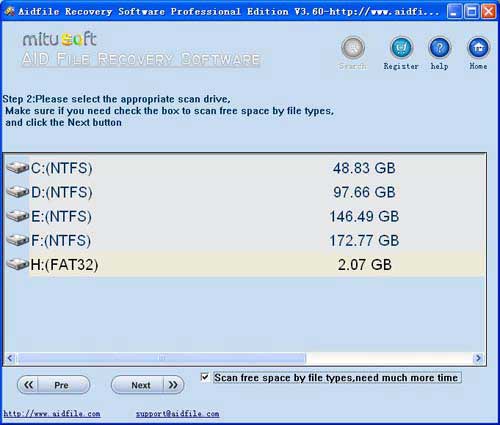Proceed with the Next button

tap(147, 385)
